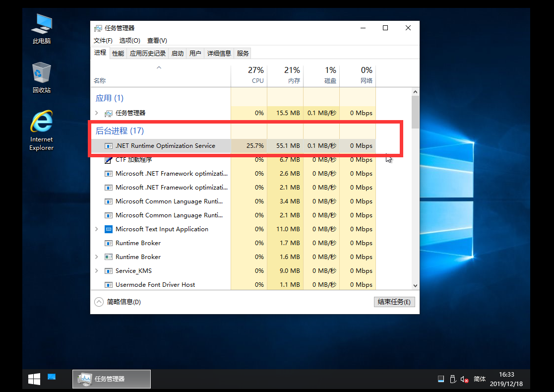The image size is (554, 392).
Task: Select the first Microsoft .NET Framework optimizati... row
Action: [233, 174]
